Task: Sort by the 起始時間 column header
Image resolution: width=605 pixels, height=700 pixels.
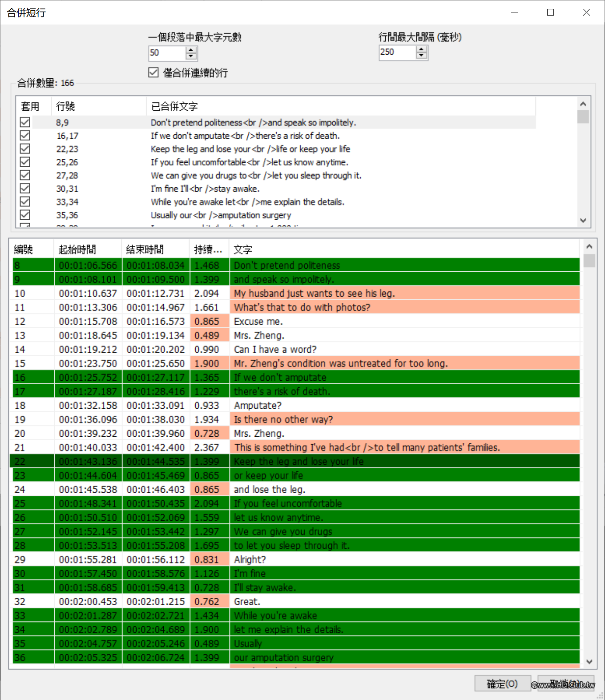Action: coord(88,249)
